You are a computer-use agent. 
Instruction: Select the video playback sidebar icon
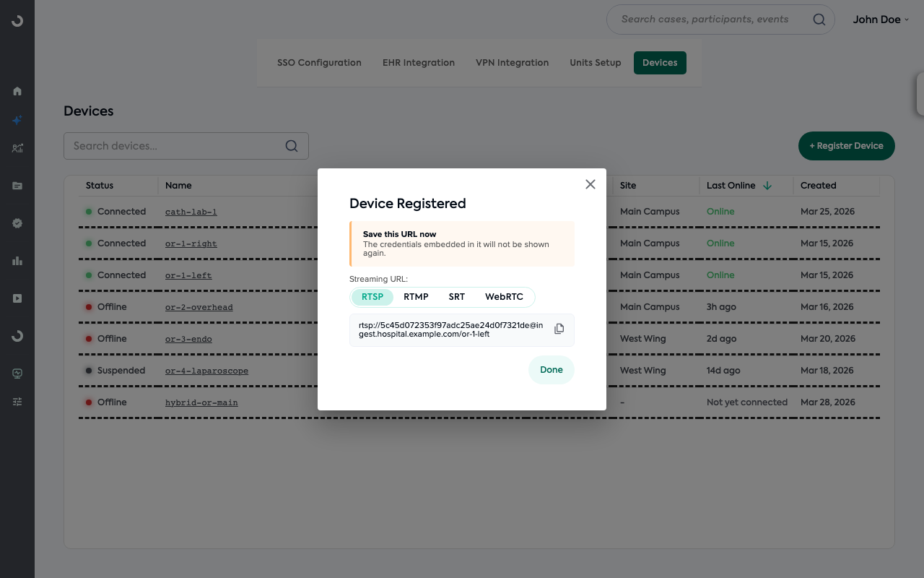point(17,298)
